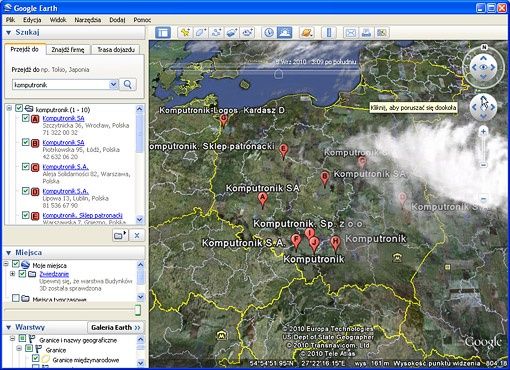Record a tour
This screenshot has width=510, height=370.
click(247, 33)
